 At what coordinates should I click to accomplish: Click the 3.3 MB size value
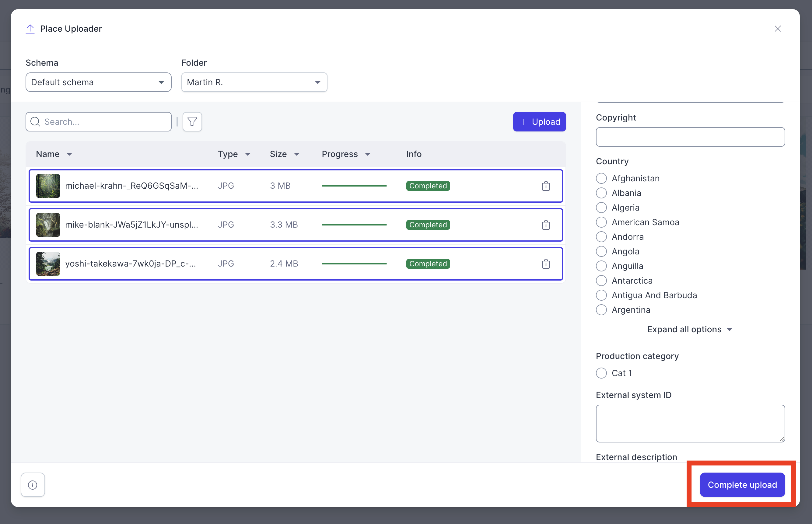(x=284, y=225)
